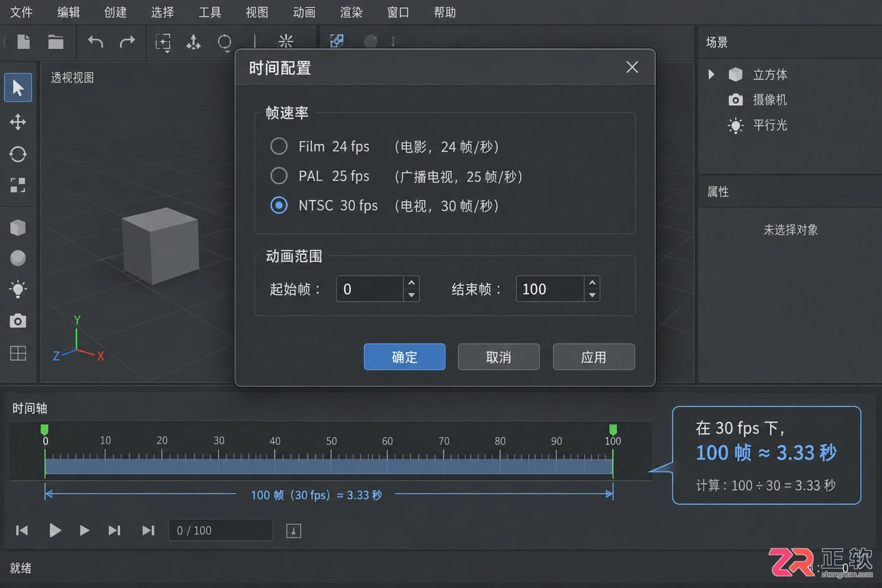The width and height of the screenshot is (882, 588).
Task: Add a light using the sidebar bulb icon
Action: pyautogui.click(x=18, y=289)
